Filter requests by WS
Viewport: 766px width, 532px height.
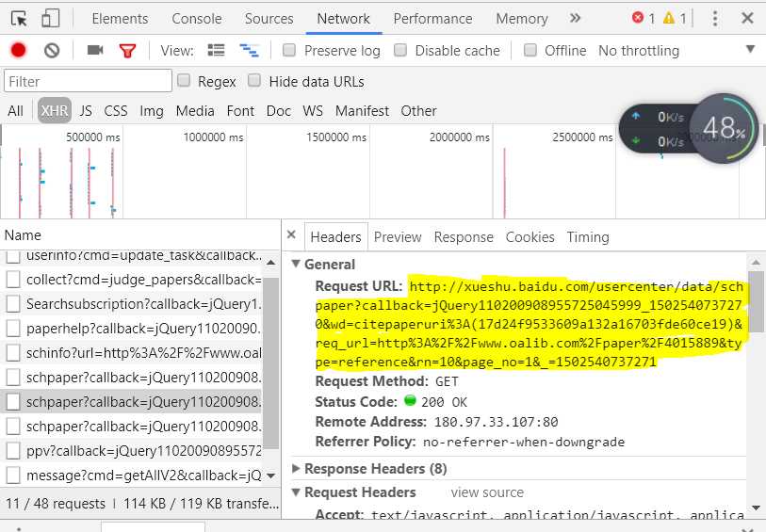[313, 111]
